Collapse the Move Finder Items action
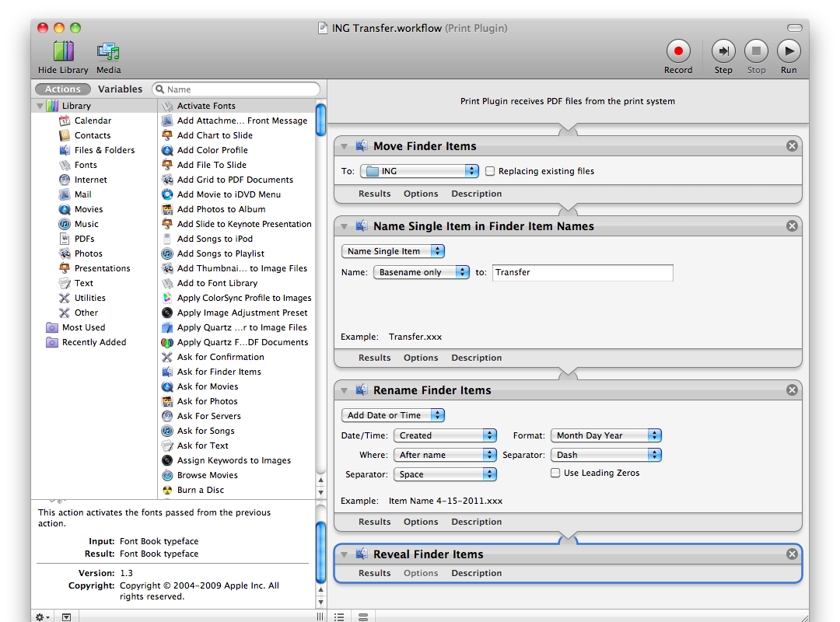Screen dimensions: 840x622 [345, 146]
